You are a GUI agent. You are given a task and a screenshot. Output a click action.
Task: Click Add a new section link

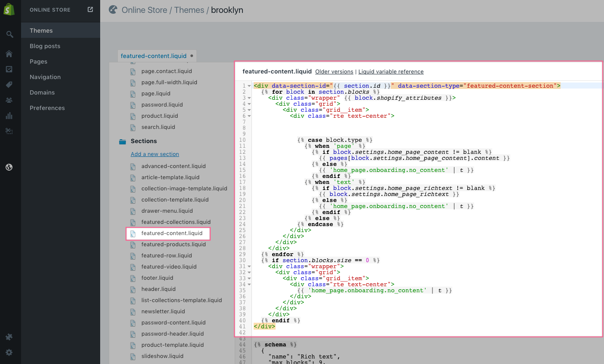coord(155,154)
